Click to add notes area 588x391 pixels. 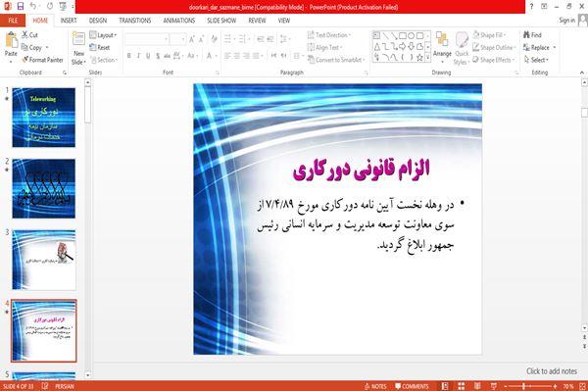click(x=551, y=371)
